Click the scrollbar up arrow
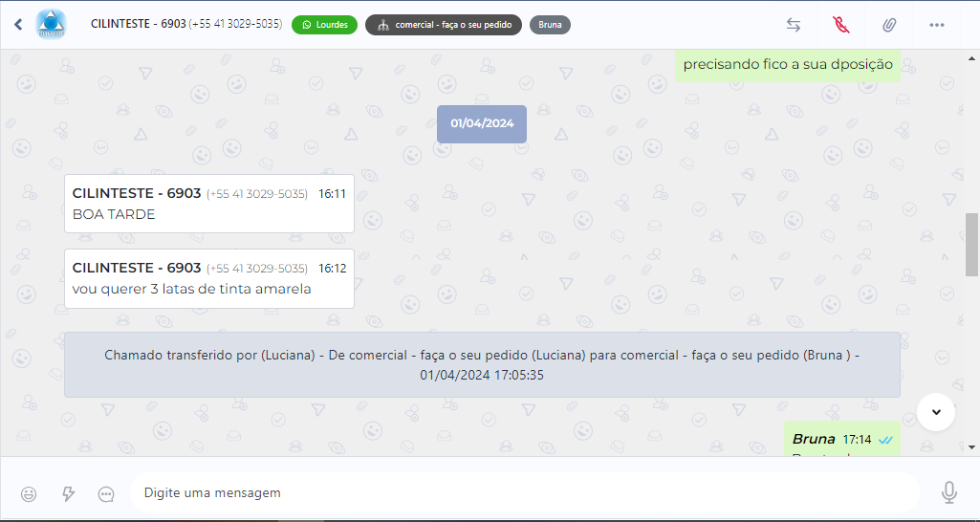This screenshot has height=522, width=980. pos(972,58)
